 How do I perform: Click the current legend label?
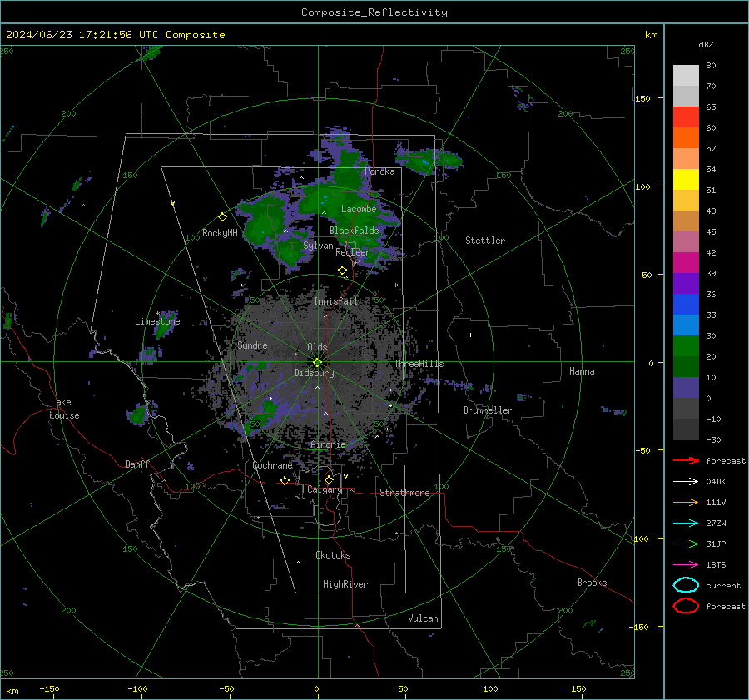pyautogui.click(x=722, y=585)
